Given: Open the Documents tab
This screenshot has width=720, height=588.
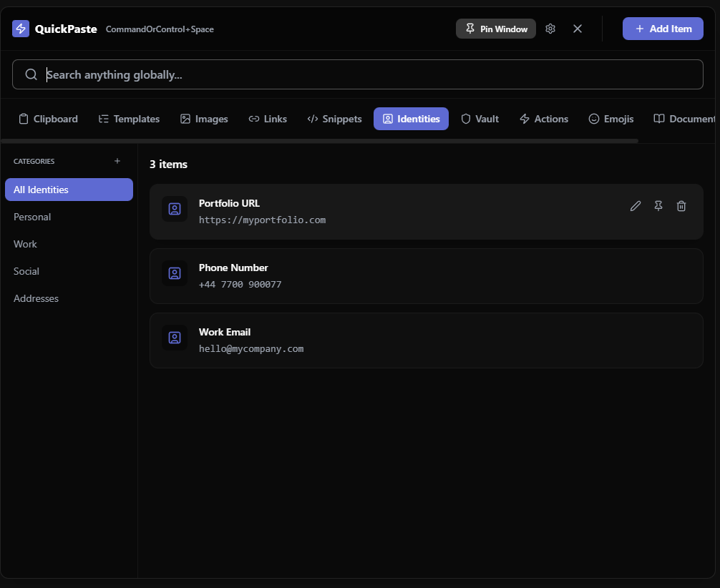Looking at the screenshot, I should pyautogui.click(x=683, y=119).
